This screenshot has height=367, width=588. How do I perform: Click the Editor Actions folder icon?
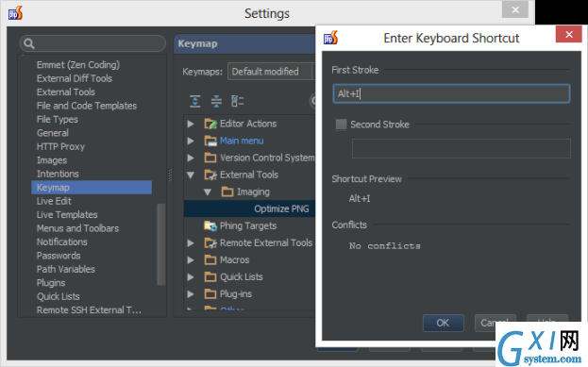(210, 124)
